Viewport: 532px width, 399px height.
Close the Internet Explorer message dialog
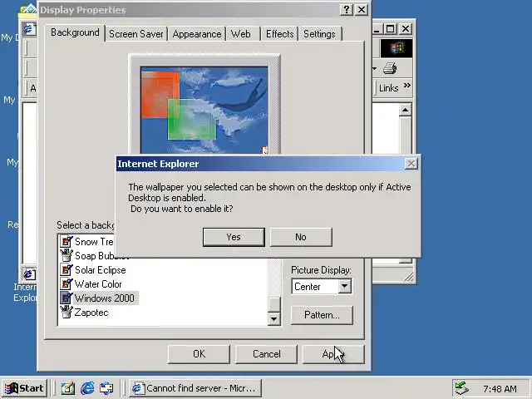click(x=411, y=164)
